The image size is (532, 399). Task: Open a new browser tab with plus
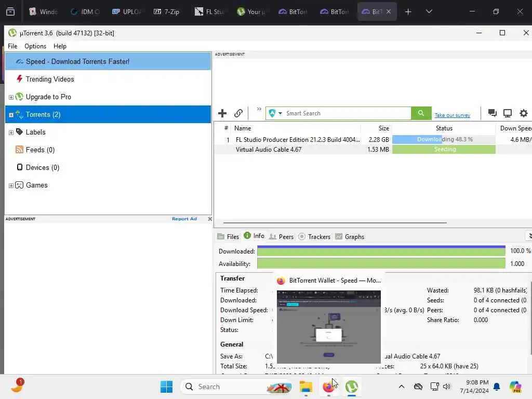[408, 11]
